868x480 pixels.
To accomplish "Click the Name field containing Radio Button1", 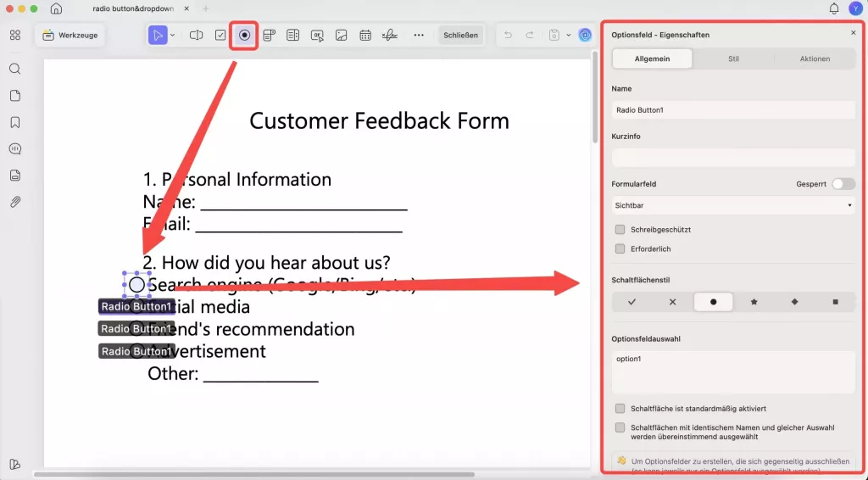I will click(x=733, y=109).
